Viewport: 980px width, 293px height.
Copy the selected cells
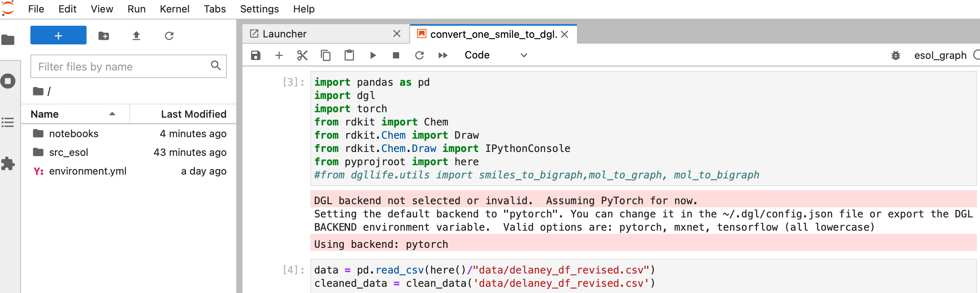326,55
